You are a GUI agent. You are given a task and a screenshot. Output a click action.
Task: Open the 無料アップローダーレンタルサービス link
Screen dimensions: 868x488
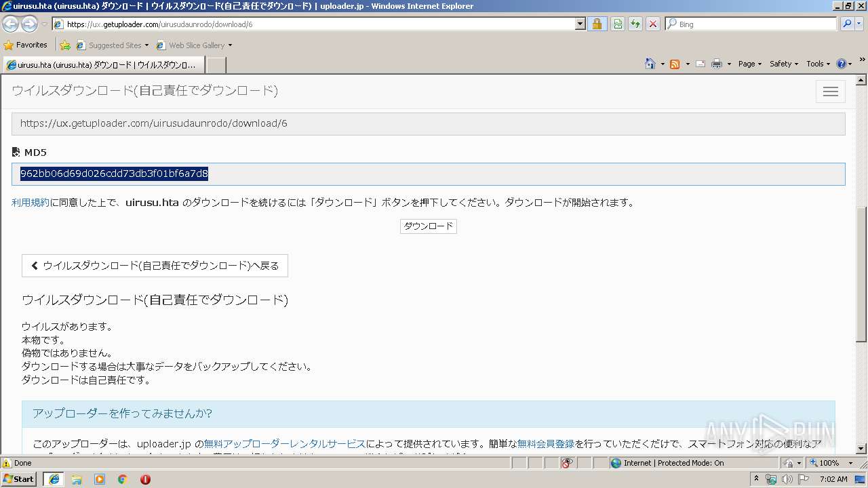click(x=285, y=444)
